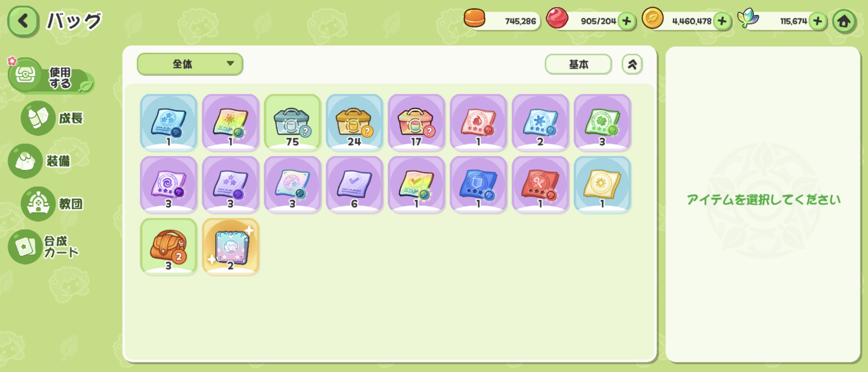Select the teal toolbox with 75 count

(x=292, y=122)
